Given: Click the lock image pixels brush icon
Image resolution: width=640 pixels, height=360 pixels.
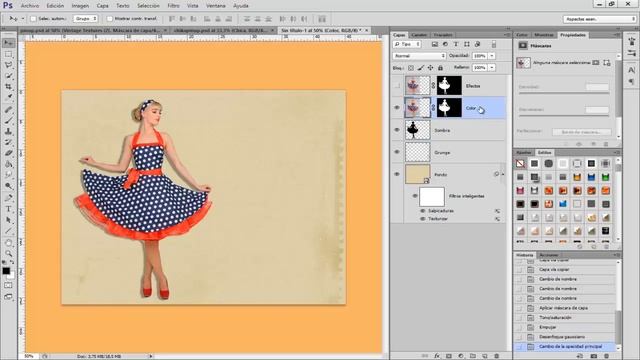Looking at the screenshot, I should point(420,68).
